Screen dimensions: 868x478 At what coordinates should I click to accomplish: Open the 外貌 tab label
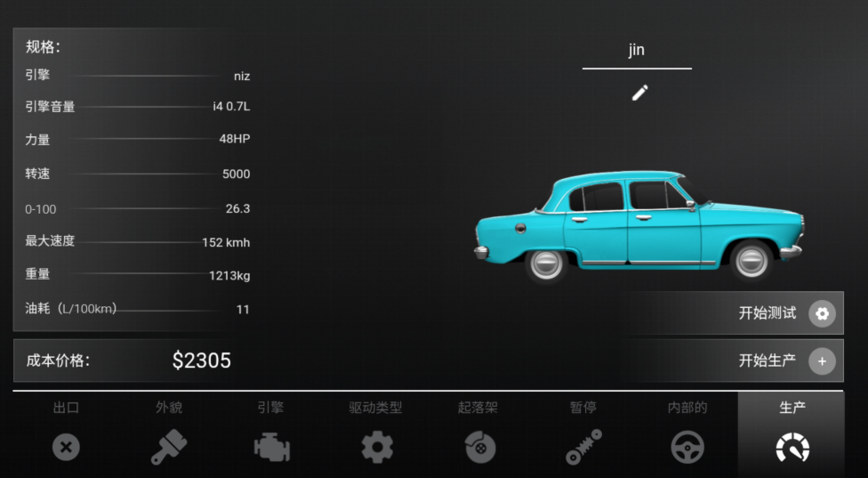click(169, 408)
